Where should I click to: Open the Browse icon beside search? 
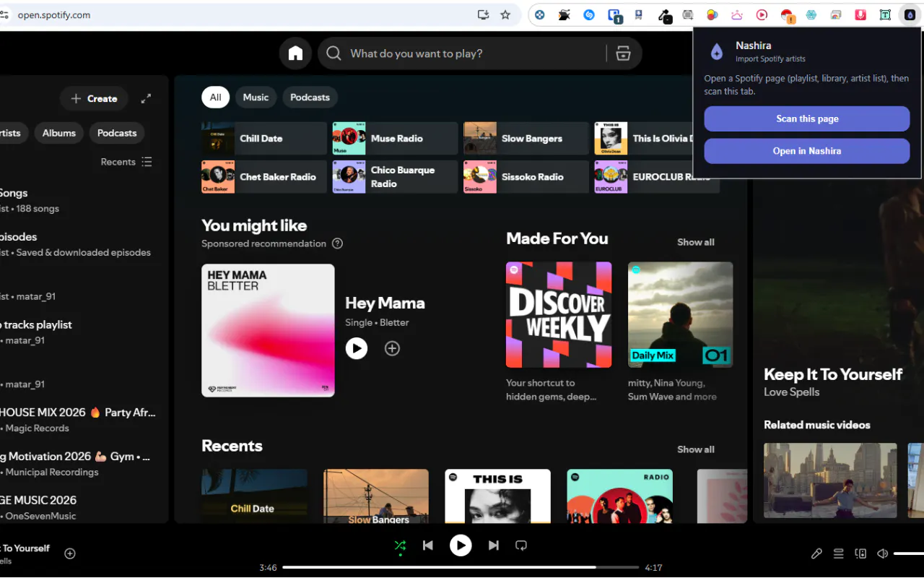pos(623,53)
